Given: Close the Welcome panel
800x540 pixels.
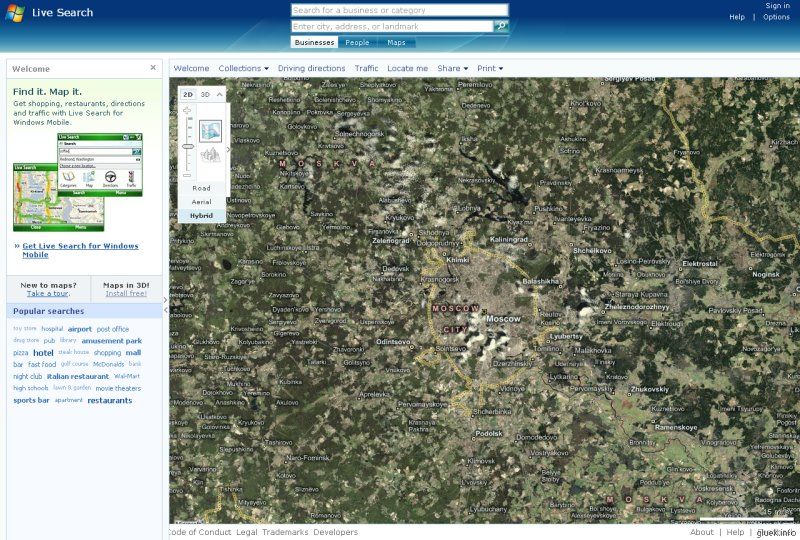Looking at the screenshot, I should click(153, 68).
